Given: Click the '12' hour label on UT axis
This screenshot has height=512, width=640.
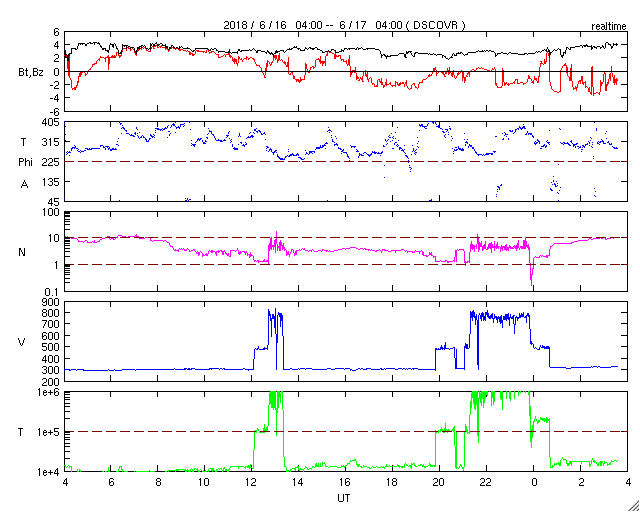Looking at the screenshot, I should tap(251, 482).
